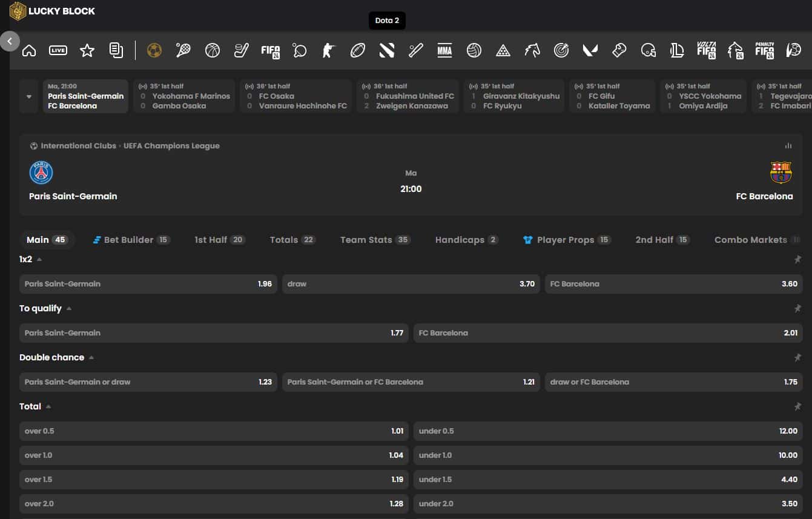Pin the To qualify market
812x519 pixels.
pyautogui.click(x=797, y=308)
